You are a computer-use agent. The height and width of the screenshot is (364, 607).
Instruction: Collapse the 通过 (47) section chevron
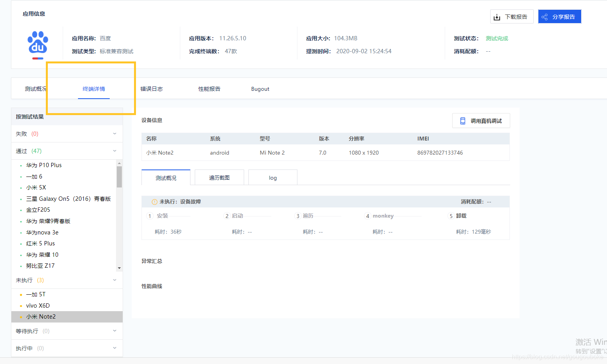click(115, 151)
